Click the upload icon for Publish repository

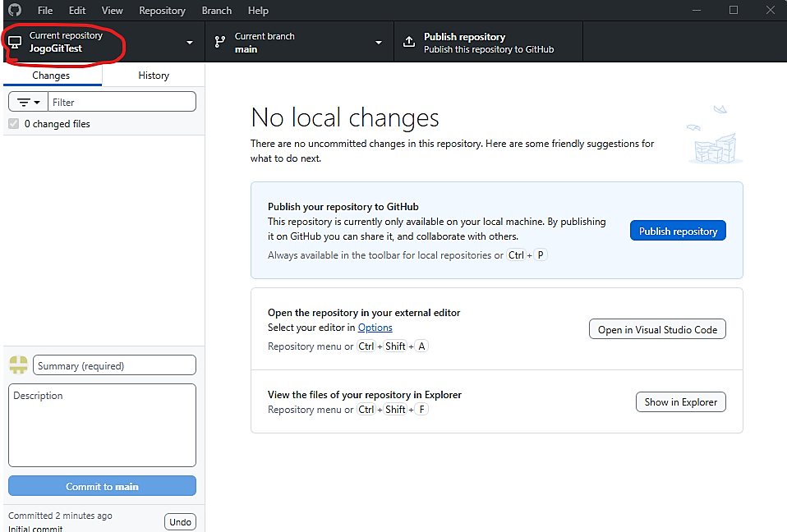[409, 42]
